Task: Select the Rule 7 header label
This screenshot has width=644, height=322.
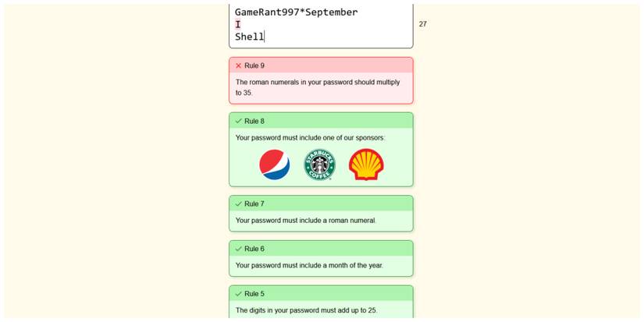Action: (x=254, y=204)
